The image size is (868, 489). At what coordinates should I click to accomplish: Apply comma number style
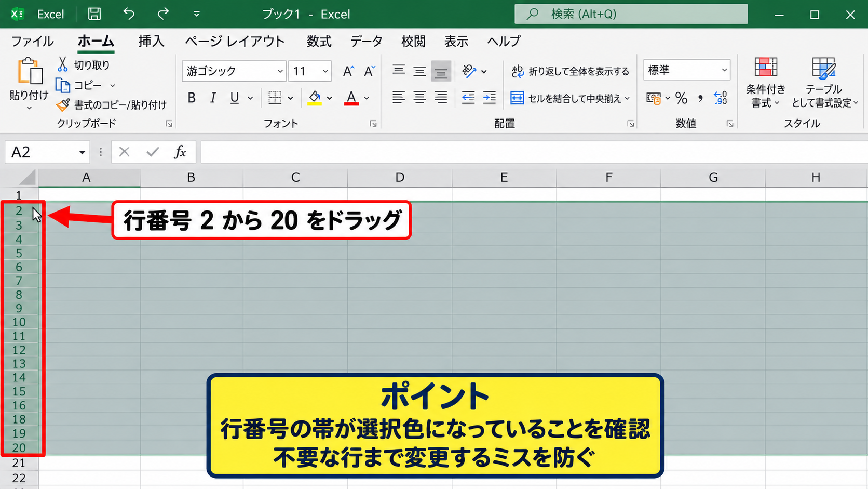point(700,98)
